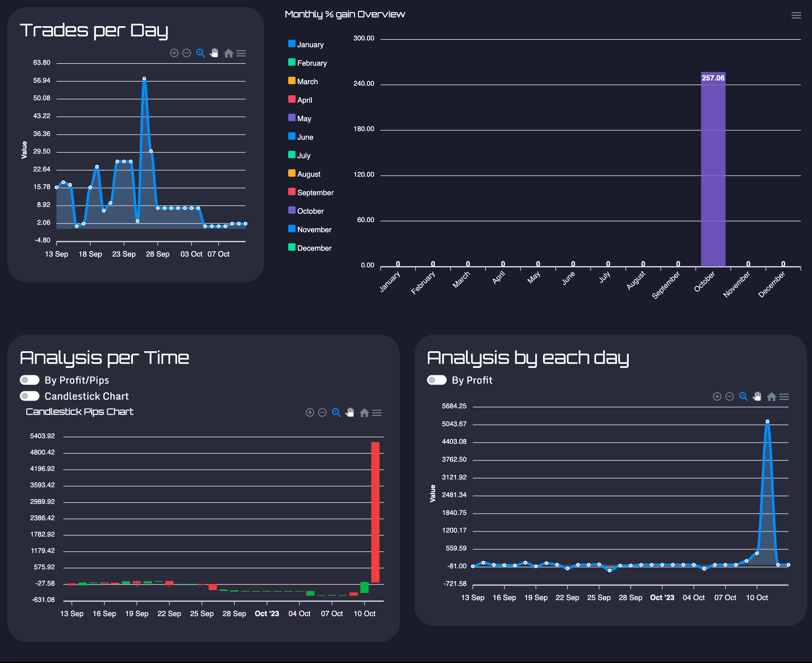The image size is (812, 663).
Task: Click the December legend entry
Action: click(x=310, y=248)
